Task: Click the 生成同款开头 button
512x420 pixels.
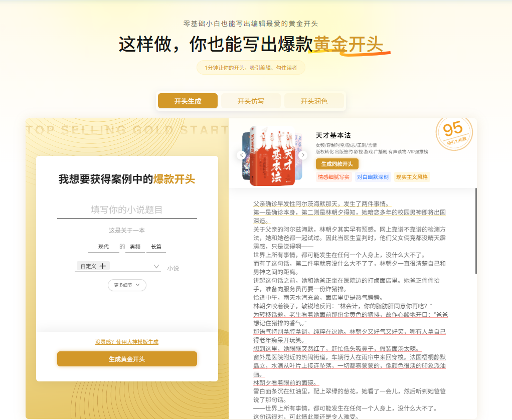Action: (337, 164)
